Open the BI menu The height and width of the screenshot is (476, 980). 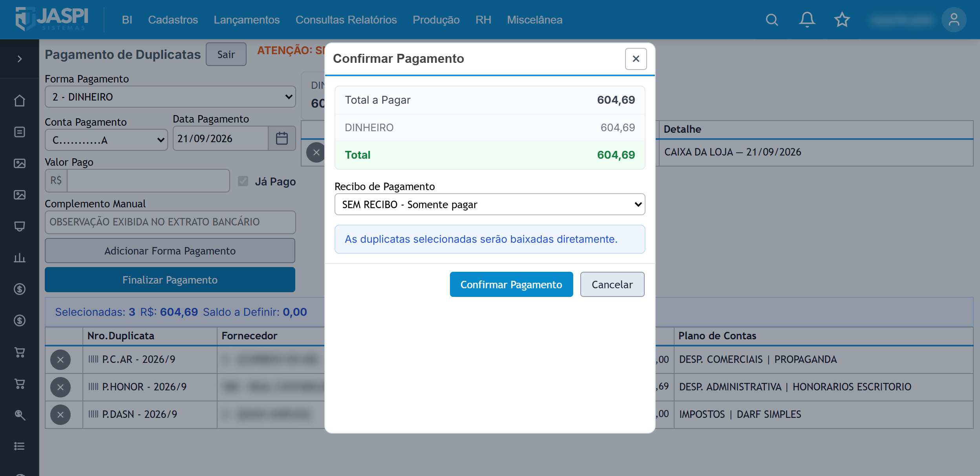coord(127,20)
